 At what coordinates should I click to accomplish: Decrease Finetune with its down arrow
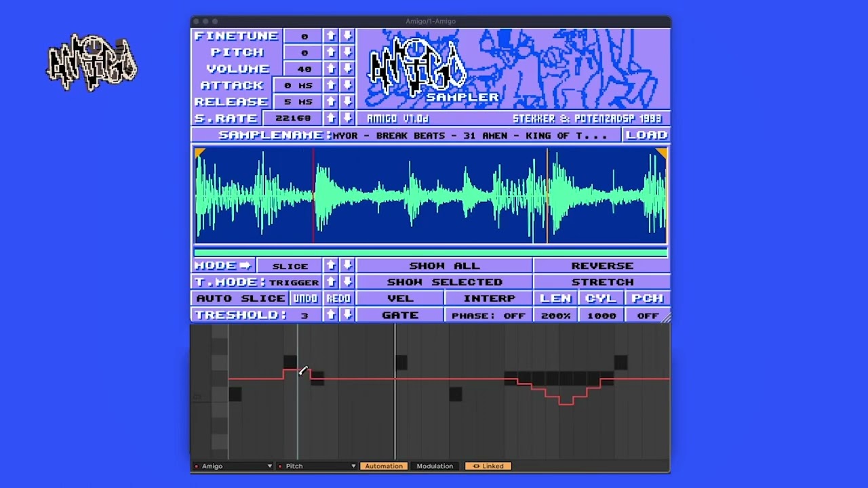pyautogui.click(x=347, y=36)
